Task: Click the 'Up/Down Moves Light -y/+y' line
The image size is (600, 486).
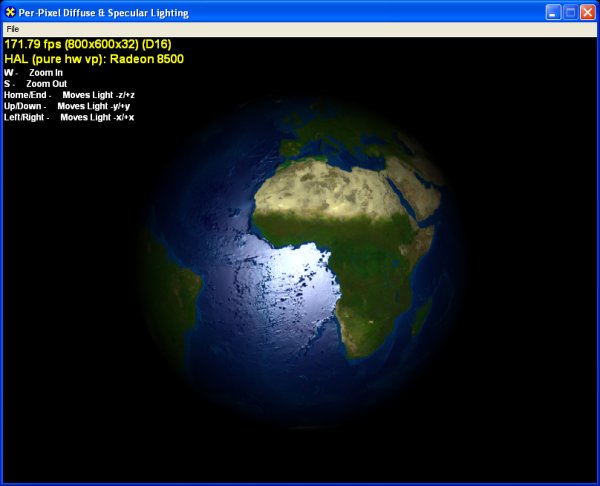Action: 67,106
